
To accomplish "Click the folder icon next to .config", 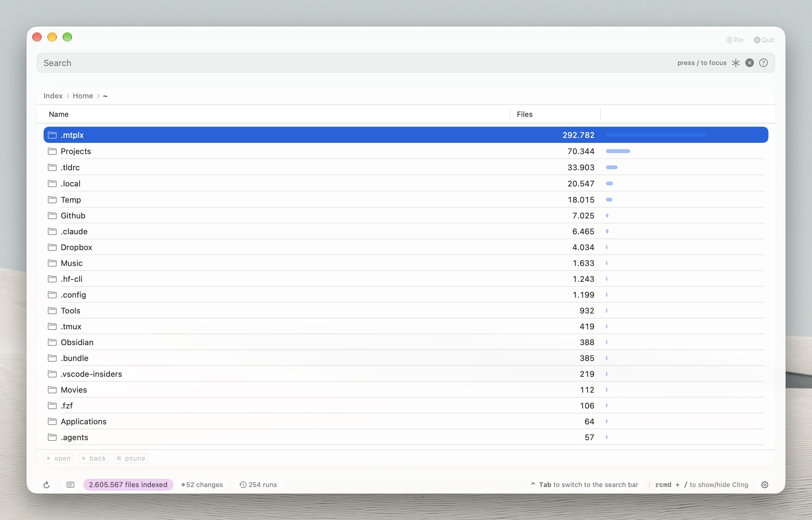I will pos(52,295).
